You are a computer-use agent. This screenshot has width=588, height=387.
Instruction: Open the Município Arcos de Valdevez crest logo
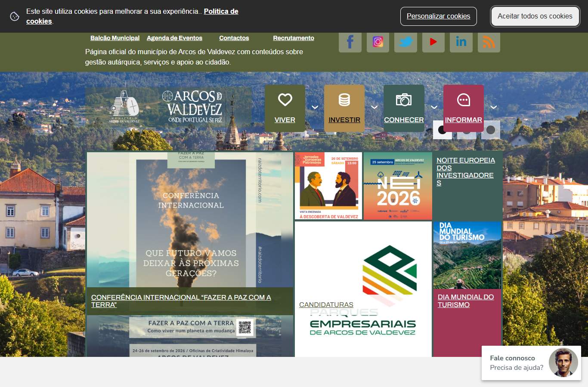(x=124, y=107)
